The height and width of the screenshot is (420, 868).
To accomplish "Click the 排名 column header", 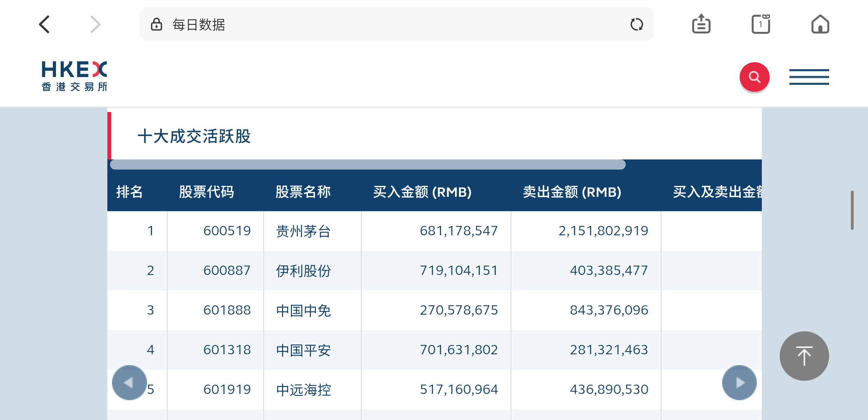I will coord(129,192).
